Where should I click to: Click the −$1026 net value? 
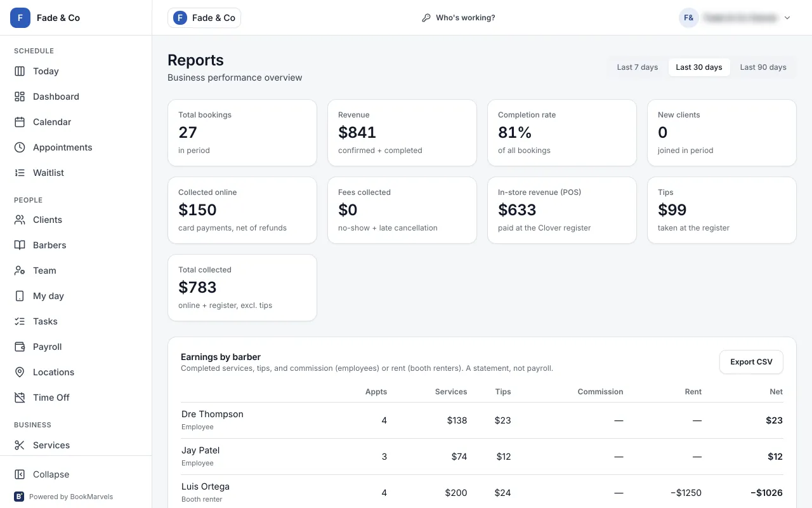click(x=766, y=493)
